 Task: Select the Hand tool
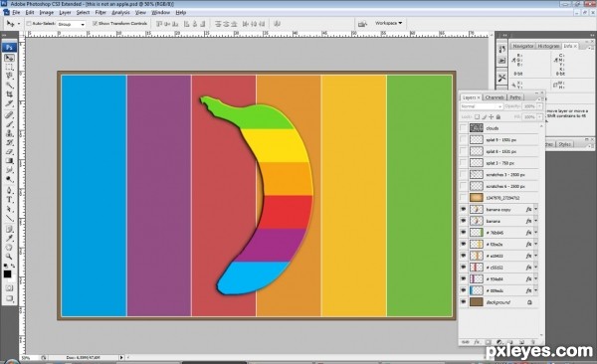(9, 248)
